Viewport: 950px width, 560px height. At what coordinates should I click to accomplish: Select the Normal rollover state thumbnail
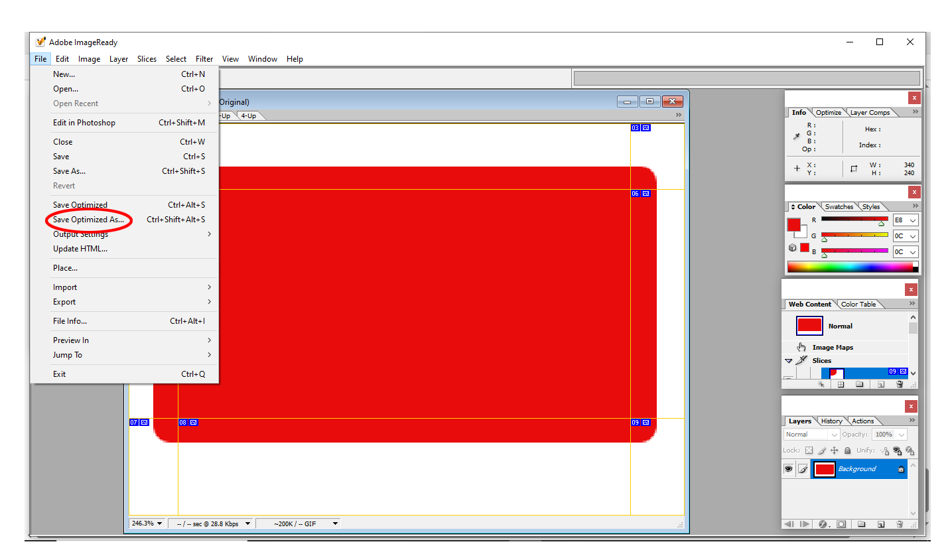click(809, 326)
